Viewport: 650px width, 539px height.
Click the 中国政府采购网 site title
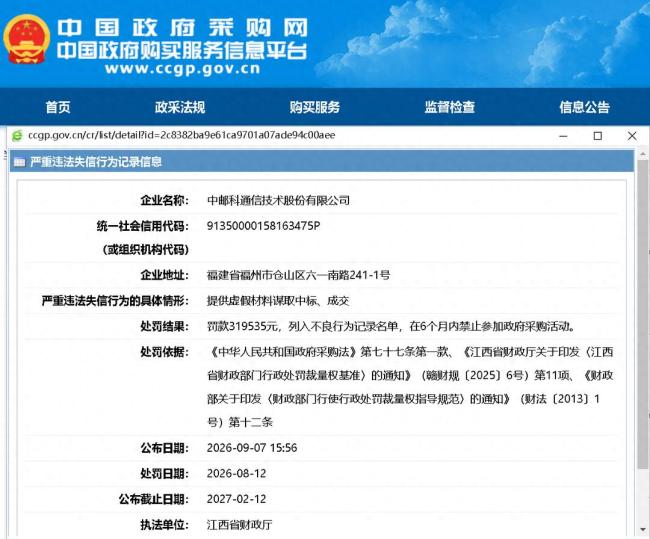coord(182,28)
